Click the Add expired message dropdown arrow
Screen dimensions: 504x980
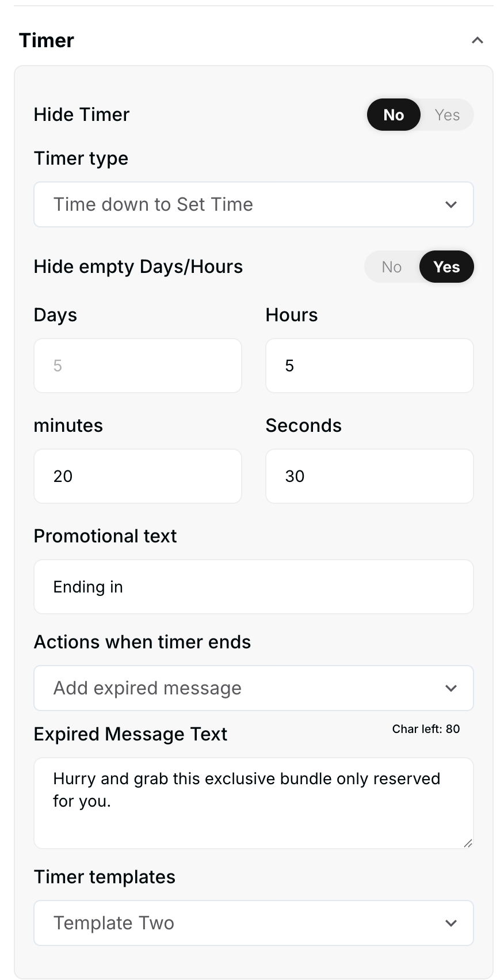pos(451,688)
